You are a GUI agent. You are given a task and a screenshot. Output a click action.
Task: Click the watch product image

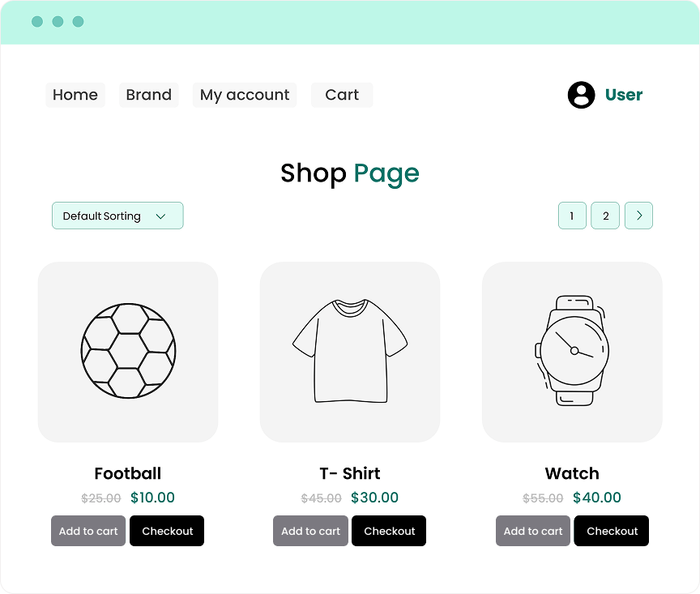(x=571, y=352)
